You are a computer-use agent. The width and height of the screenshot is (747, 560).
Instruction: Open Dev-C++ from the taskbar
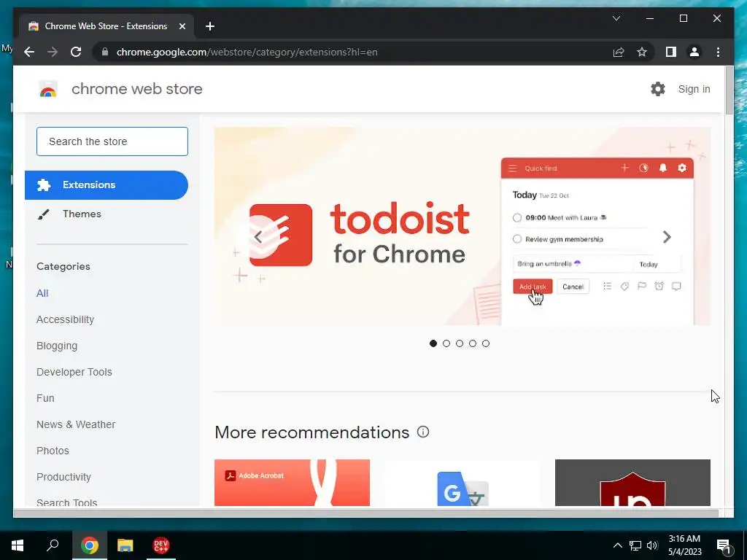pos(161,545)
